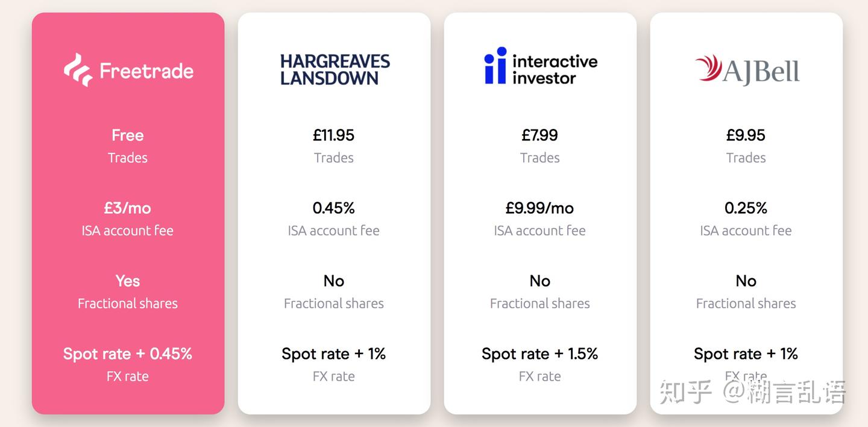
Task: Click AJ Bell 0.25% ISA fee
Action: click(746, 208)
